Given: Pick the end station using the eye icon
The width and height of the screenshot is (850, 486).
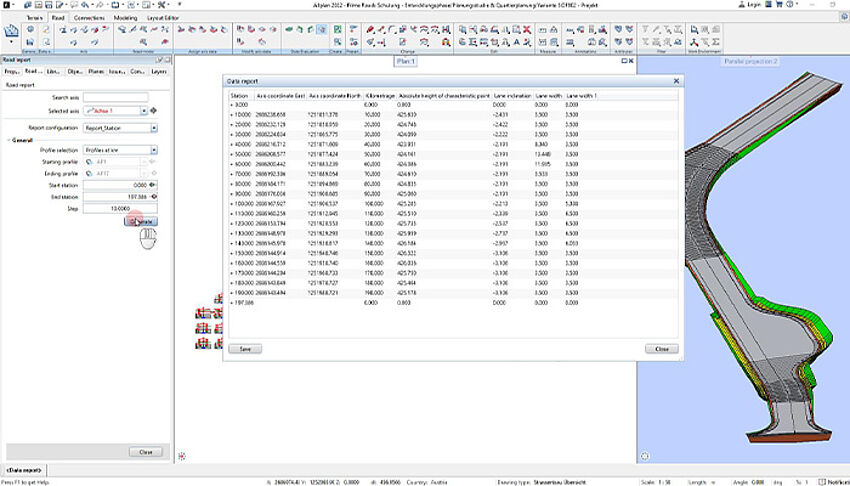Looking at the screenshot, I should coord(153,197).
